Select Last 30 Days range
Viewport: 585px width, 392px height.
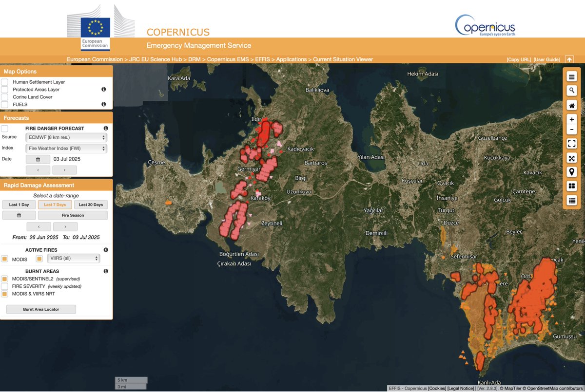pos(91,205)
